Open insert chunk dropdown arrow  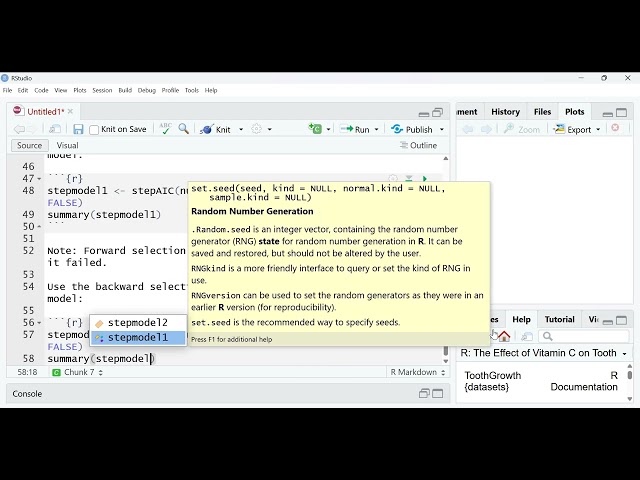click(x=328, y=129)
